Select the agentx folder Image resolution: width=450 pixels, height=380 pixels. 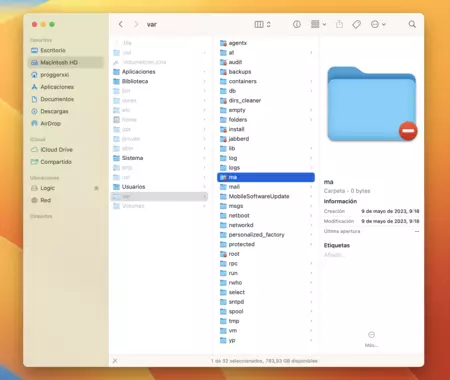tap(266, 43)
